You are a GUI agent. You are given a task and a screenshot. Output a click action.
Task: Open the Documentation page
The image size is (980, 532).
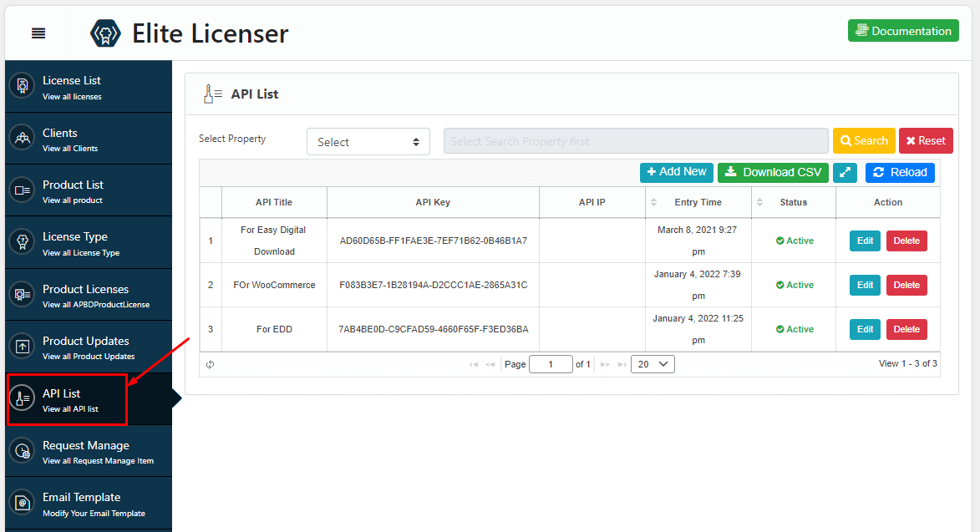(903, 30)
